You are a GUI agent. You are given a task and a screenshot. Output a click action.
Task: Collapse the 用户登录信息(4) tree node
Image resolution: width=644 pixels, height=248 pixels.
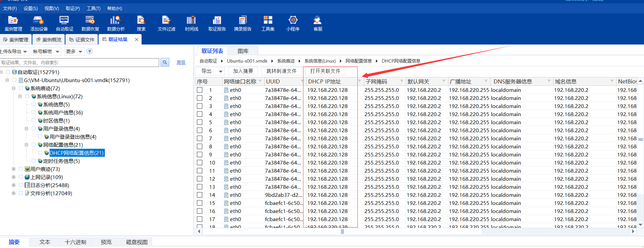[x=26, y=129]
